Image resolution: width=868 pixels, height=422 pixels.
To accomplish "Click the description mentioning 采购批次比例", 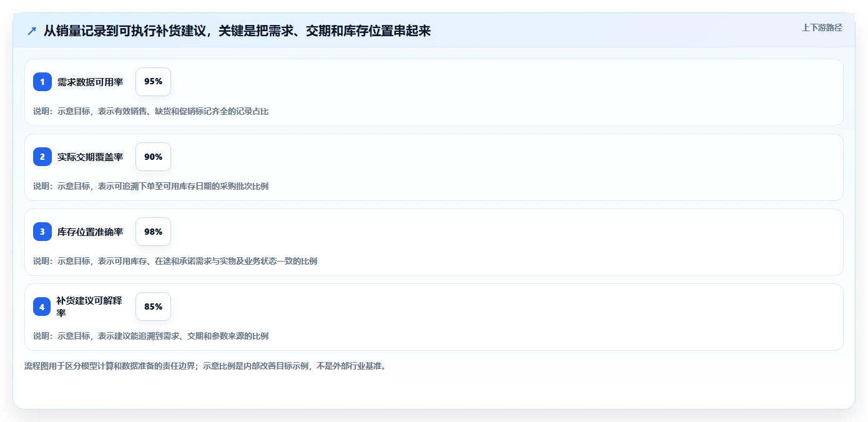I will coord(150,186).
